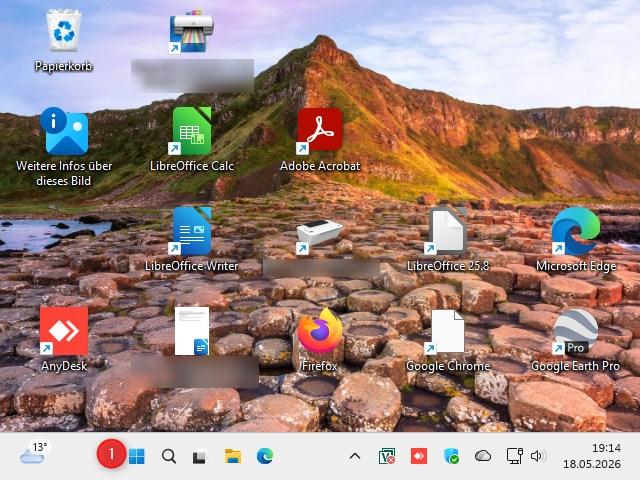640x480 pixels.
Task: Select the AnyDesk desktop shortcut
Action: coord(64,331)
